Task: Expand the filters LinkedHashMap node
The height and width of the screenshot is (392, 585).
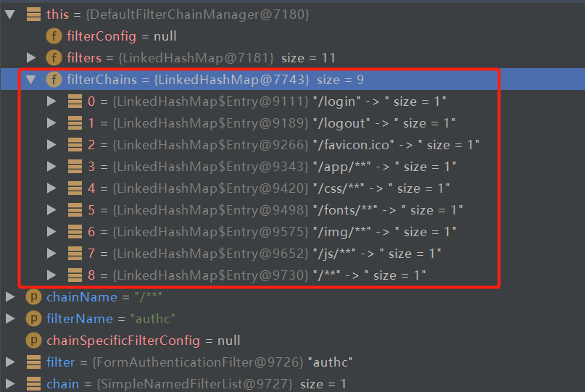Action: (31, 57)
